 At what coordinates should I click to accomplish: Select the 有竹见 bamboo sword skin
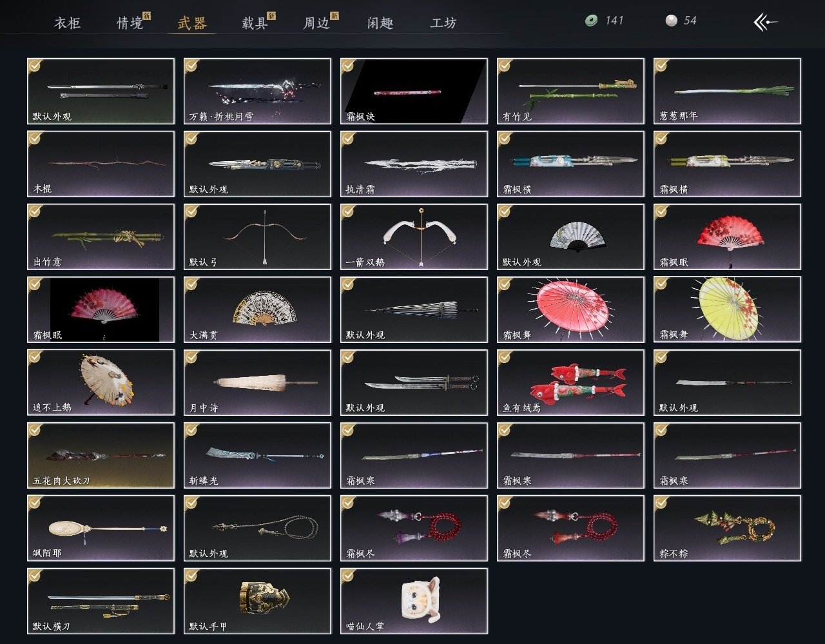coord(570,91)
